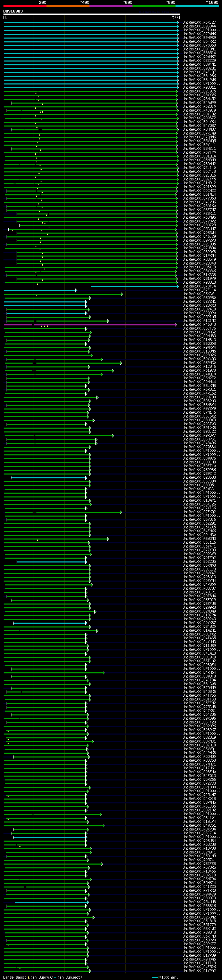This screenshot has height=980, width=222.
Task: Open the UniRef100_A8YJB2 hit label
Action: [199, 114]
